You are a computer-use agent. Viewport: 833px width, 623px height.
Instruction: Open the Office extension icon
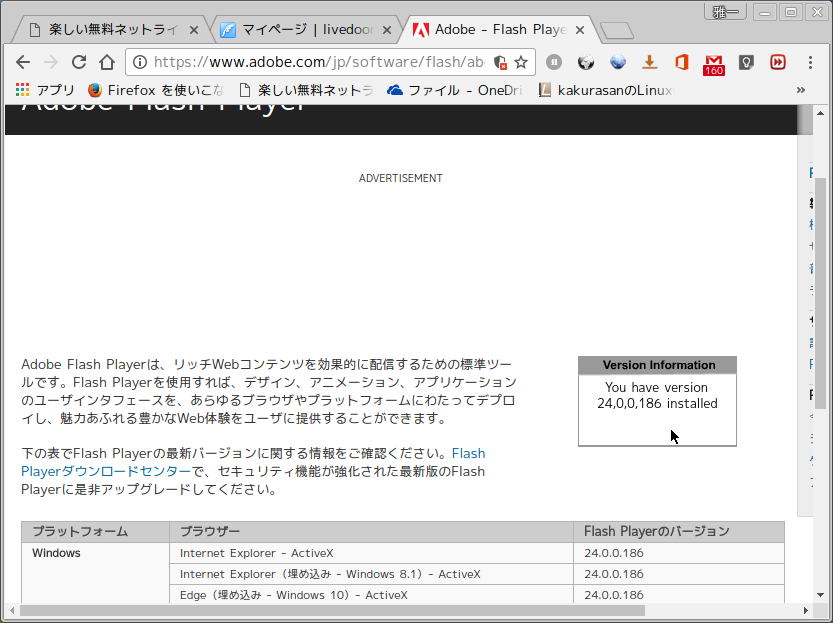(x=682, y=62)
